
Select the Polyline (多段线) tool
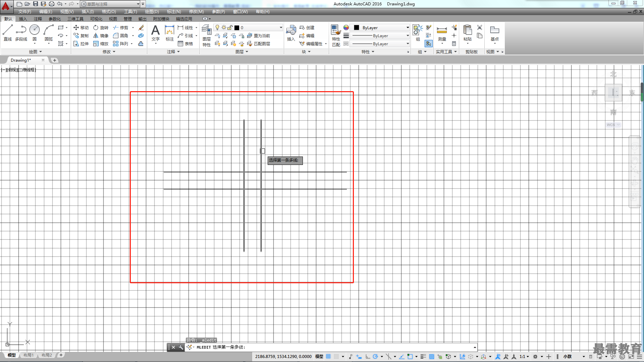[21, 33]
